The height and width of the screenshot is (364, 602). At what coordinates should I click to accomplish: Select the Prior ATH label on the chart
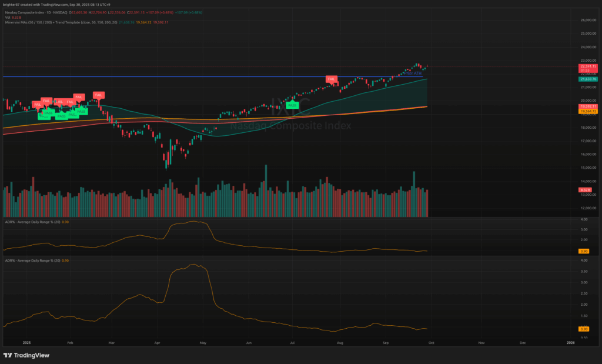413,74
